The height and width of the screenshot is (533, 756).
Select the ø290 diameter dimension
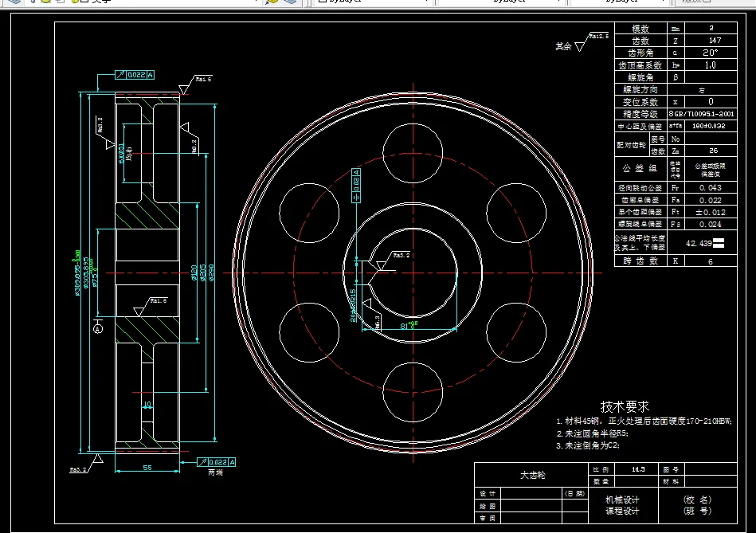tap(211, 273)
